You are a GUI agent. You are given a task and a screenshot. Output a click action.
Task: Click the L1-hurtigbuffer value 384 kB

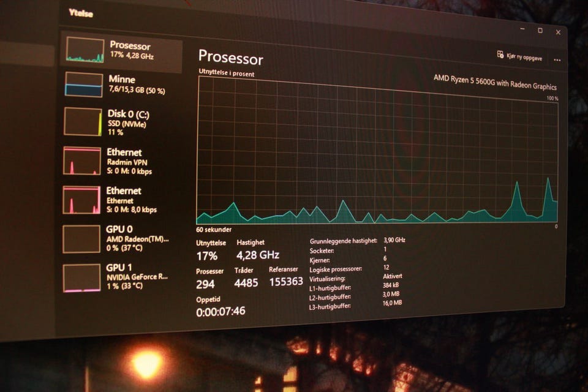click(x=391, y=285)
